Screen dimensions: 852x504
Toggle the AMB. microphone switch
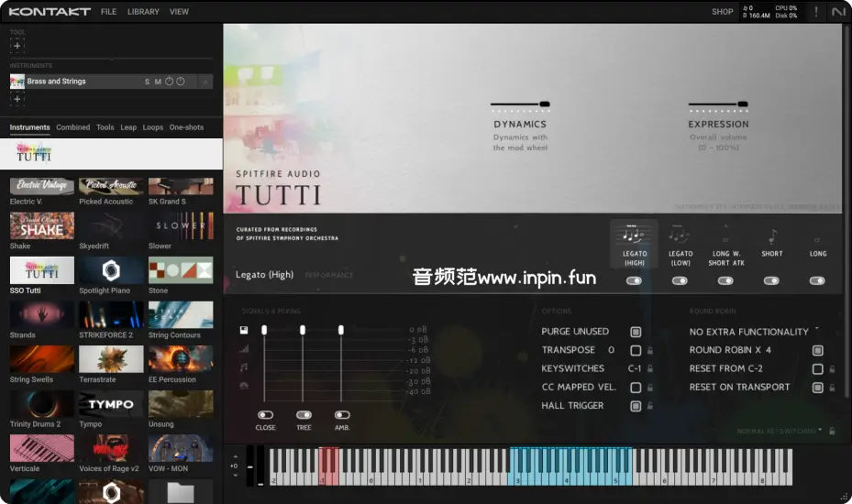click(x=342, y=415)
